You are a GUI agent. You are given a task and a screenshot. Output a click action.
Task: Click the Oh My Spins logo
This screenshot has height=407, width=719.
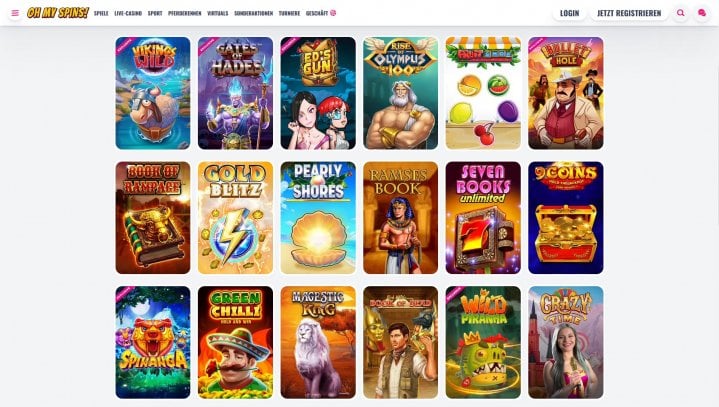click(58, 13)
